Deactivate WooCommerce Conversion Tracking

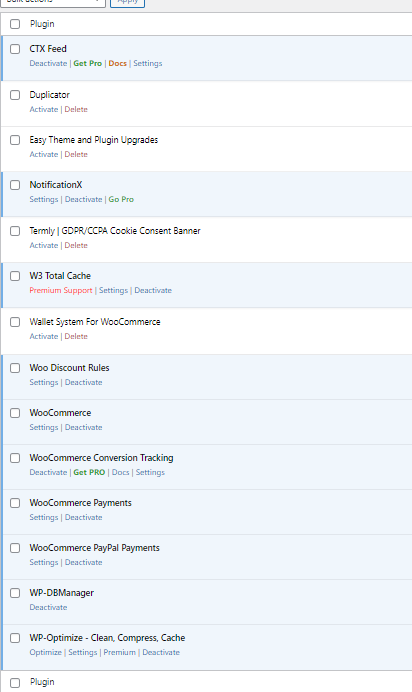point(48,472)
